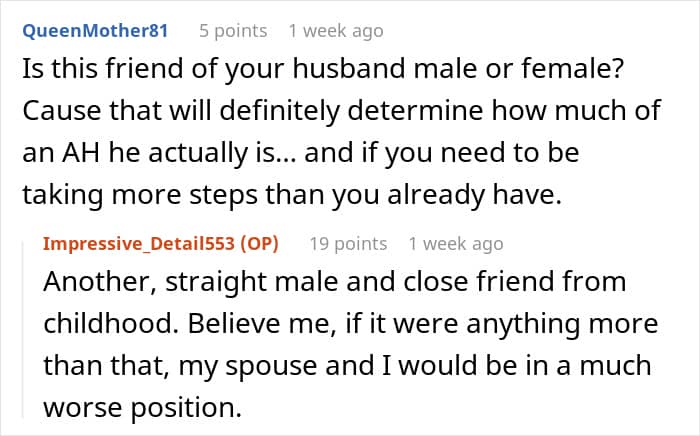The width and height of the screenshot is (700, 436).
Task: Click the line starting 'childhood. Believe me'
Action: click(x=351, y=324)
